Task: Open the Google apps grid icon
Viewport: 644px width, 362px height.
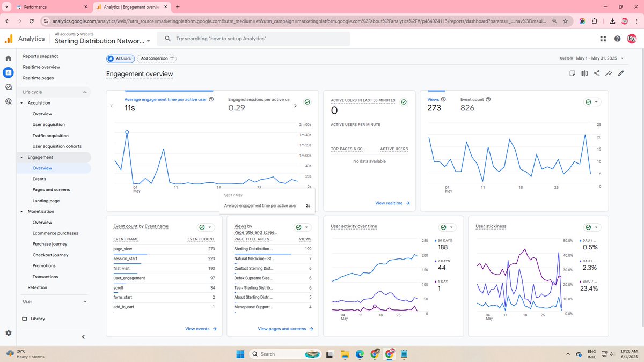Action: (x=603, y=39)
